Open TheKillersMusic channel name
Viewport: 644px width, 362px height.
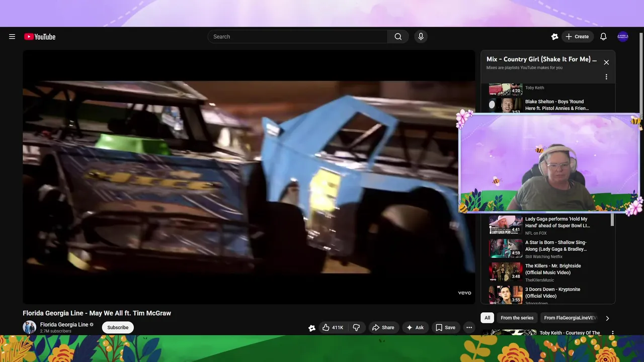[539, 280]
